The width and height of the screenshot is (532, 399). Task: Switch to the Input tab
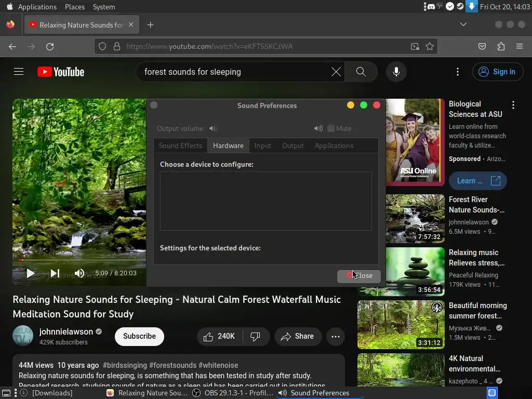262,145
